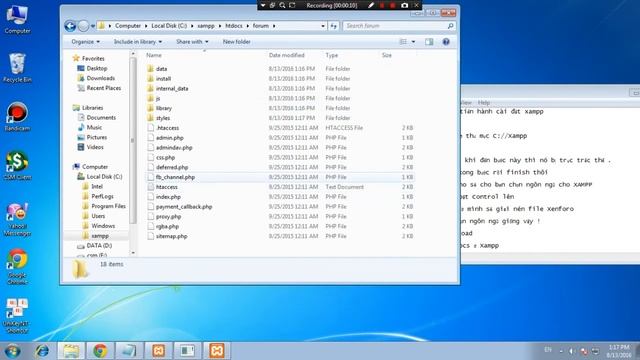The height and width of the screenshot is (360, 640).
Task: Expand the arrow after htdocs in path
Action: (247, 26)
